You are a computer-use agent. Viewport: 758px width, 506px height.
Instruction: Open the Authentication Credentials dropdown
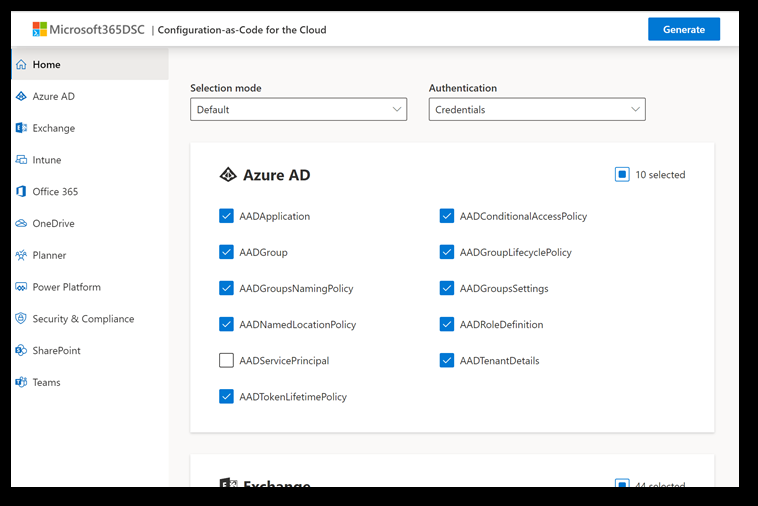[537, 109]
